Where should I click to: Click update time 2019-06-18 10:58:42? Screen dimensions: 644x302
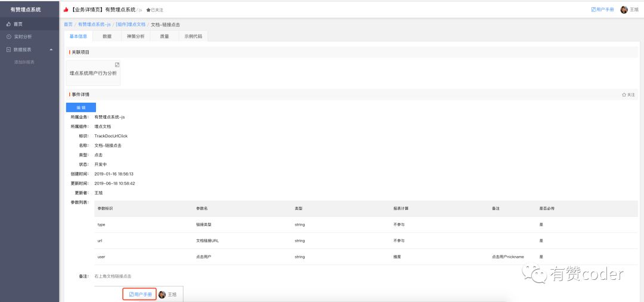[x=114, y=183]
